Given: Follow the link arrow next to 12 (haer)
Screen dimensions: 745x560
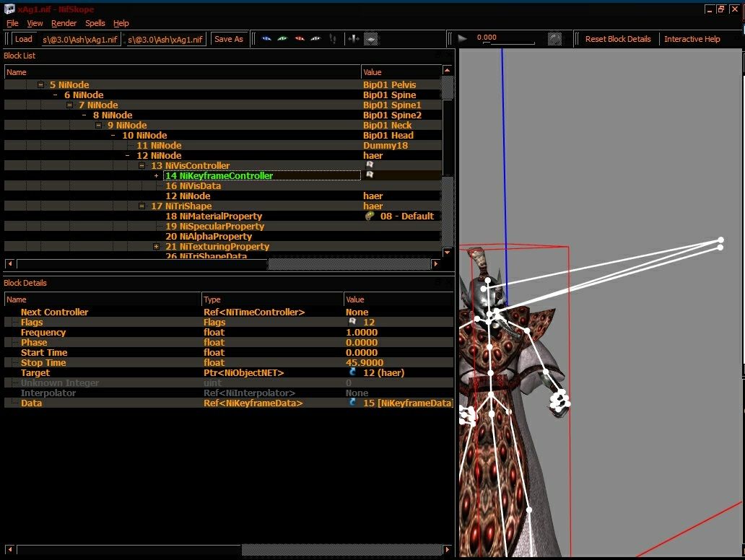Looking at the screenshot, I should (x=352, y=372).
